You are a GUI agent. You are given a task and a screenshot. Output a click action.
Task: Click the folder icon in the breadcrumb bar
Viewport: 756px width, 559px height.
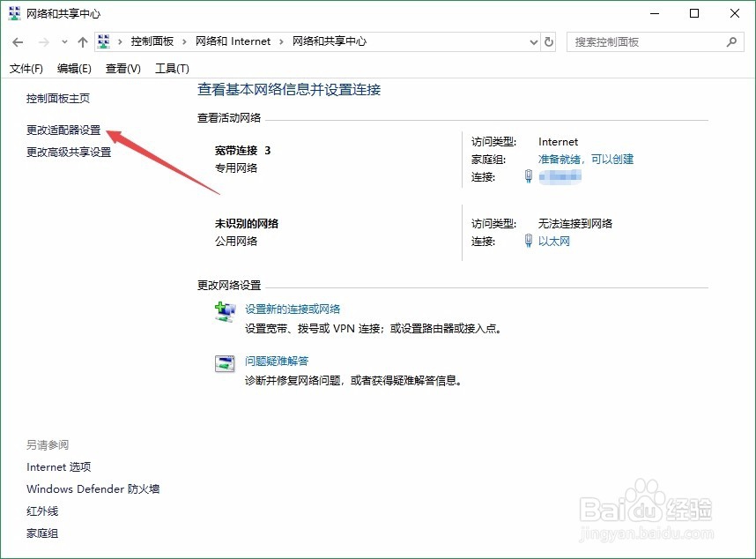(x=103, y=41)
